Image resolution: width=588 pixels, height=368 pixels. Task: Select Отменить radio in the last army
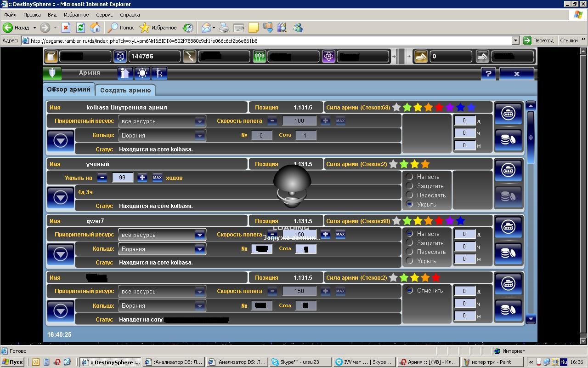click(409, 290)
